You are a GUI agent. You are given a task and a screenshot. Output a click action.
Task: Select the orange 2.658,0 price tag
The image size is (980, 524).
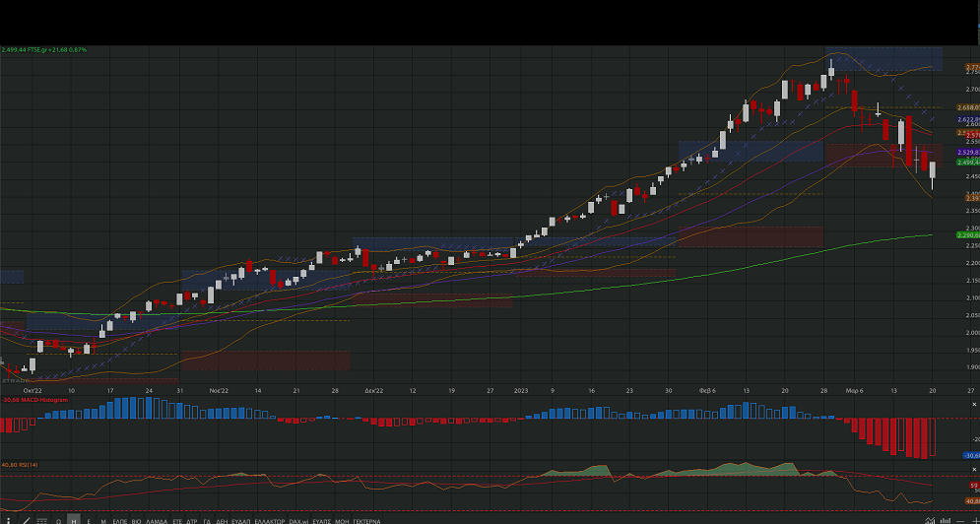pyautogui.click(x=968, y=107)
